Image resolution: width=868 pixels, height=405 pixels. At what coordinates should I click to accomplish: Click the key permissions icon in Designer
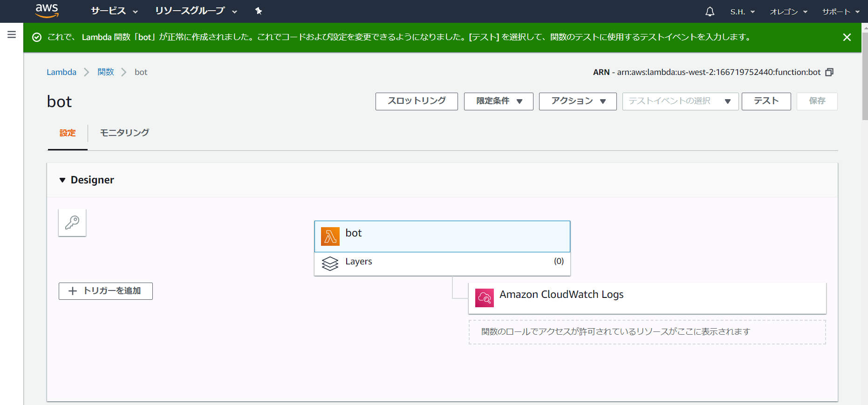[72, 223]
